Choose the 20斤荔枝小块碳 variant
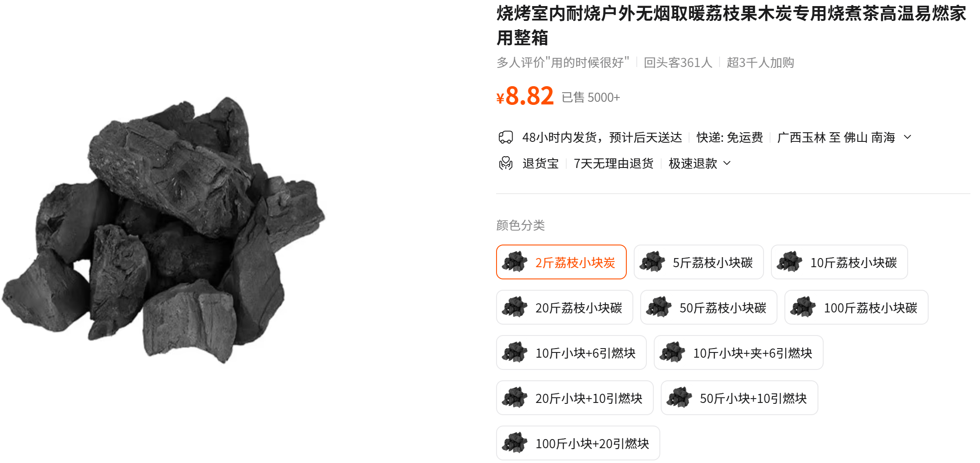 coord(564,307)
